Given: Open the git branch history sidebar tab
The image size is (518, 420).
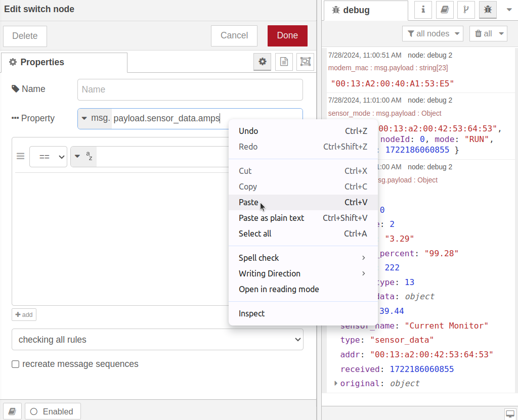Looking at the screenshot, I should (x=466, y=10).
